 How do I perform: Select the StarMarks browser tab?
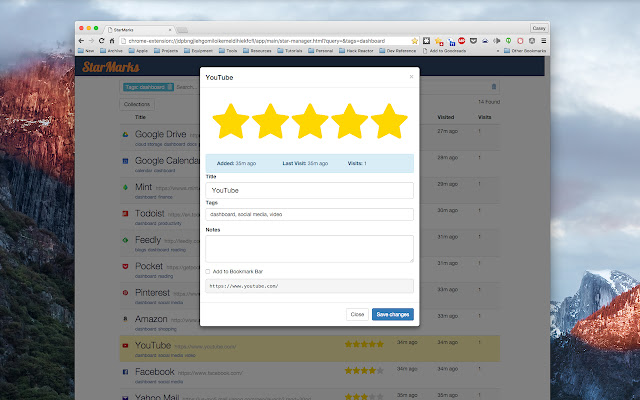pos(139,30)
